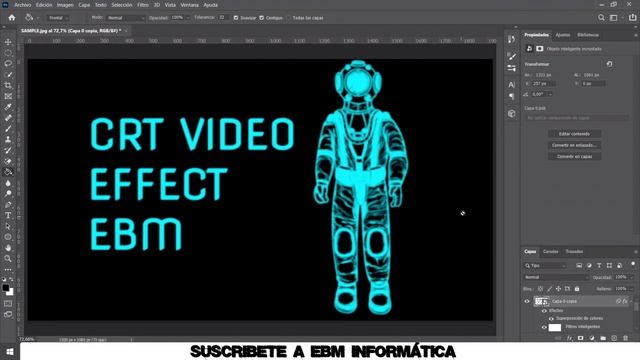The width and height of the screenshot is (640, 360).
Task: Select the Lasso tool
Action: 8,64
